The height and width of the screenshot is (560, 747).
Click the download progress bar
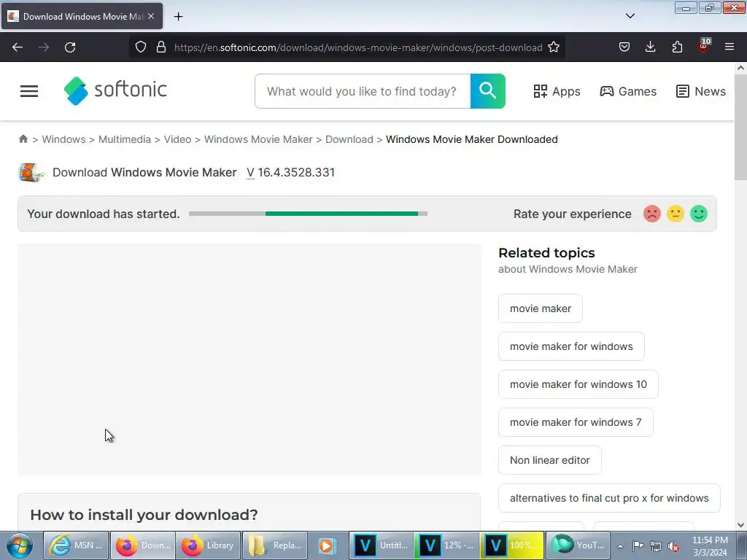point(309,214)
